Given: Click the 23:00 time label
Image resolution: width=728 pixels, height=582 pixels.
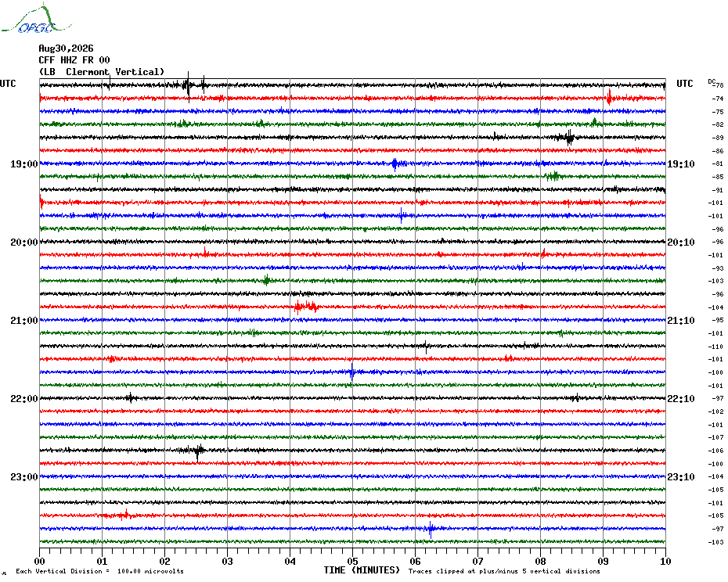Looking at the screenshot, I should 23,477.
